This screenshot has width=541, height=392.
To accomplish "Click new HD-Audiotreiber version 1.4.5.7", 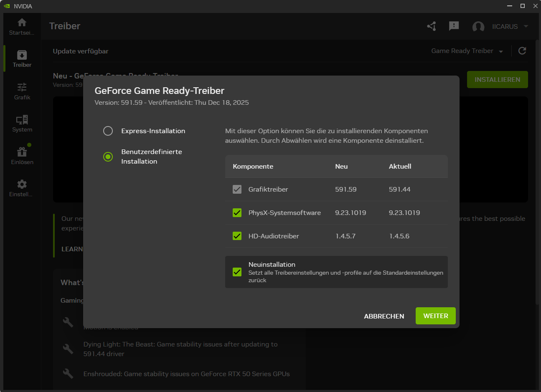I will point(345,236).
